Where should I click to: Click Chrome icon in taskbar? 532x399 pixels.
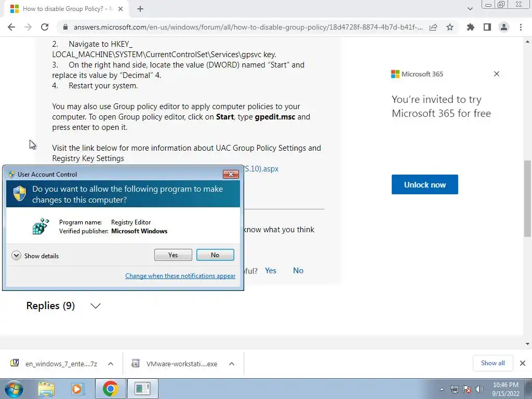coord(110,389)
